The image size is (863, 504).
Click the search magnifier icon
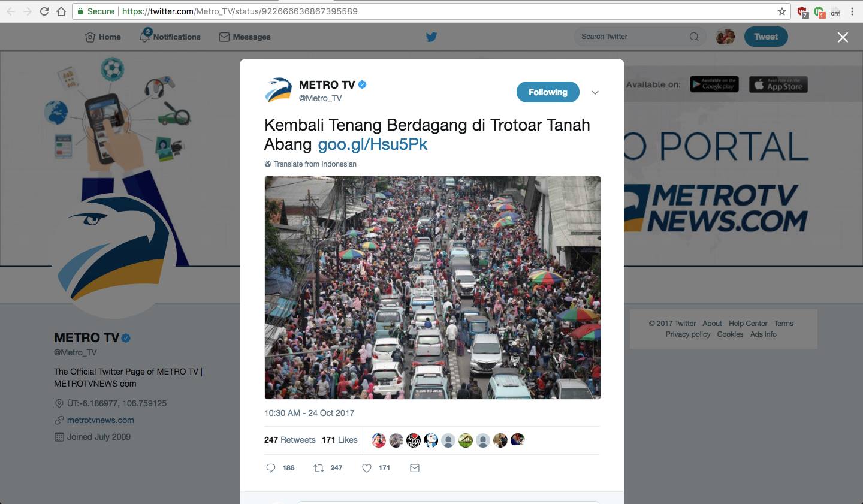click(694, 37)
